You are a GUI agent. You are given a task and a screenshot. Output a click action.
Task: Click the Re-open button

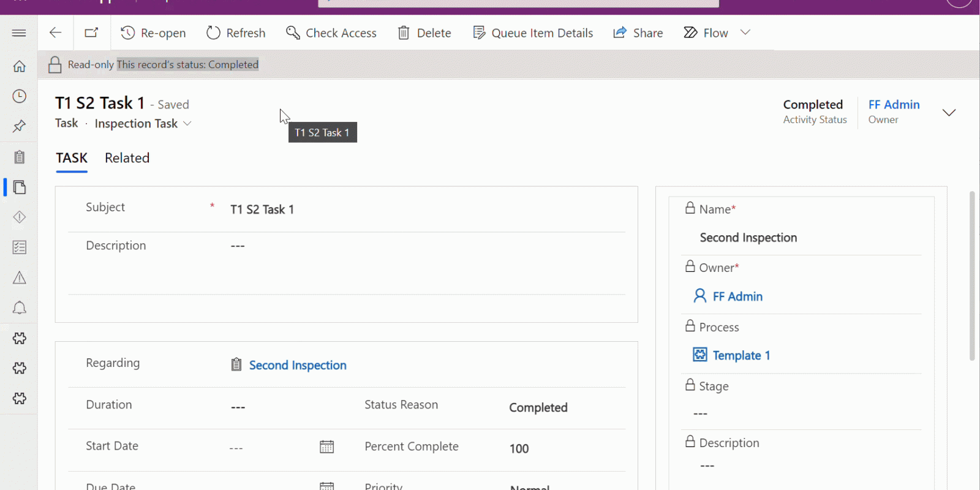coord(153,33)
